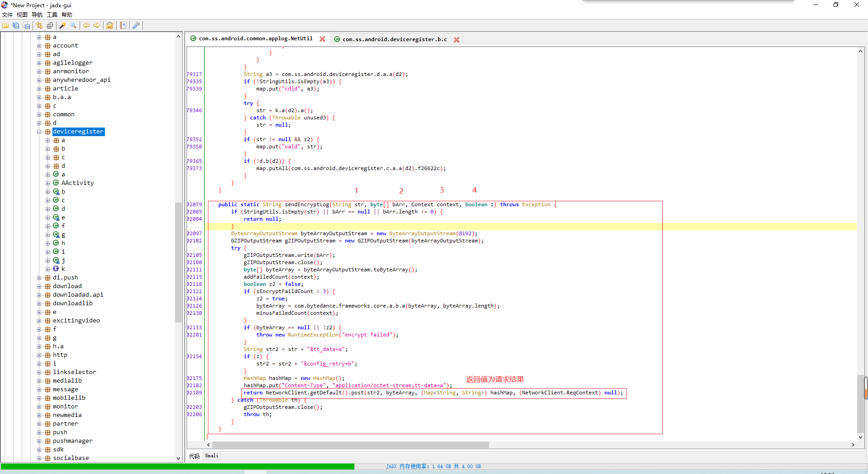Open the 导航 menu

point(37,15)
